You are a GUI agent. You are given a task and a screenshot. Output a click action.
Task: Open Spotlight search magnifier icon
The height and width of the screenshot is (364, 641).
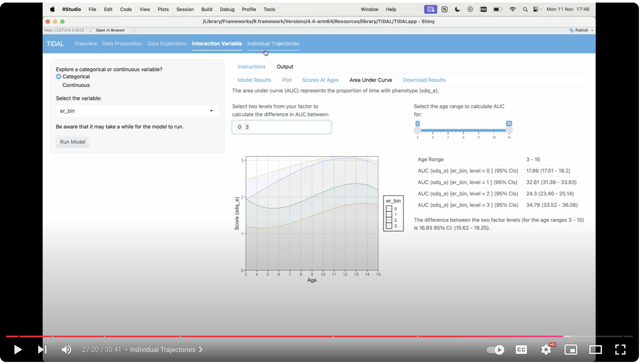click(x=525, y=9)
